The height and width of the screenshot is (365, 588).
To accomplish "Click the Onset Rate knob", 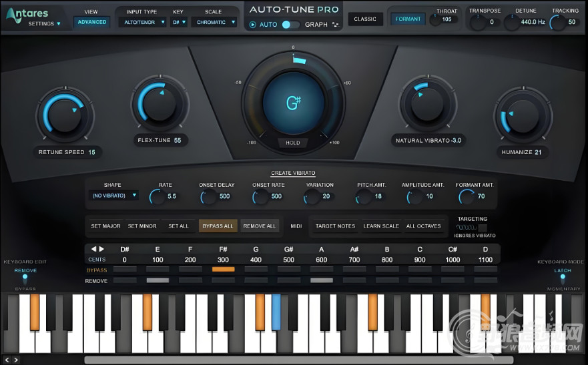I will click(260, 196).
